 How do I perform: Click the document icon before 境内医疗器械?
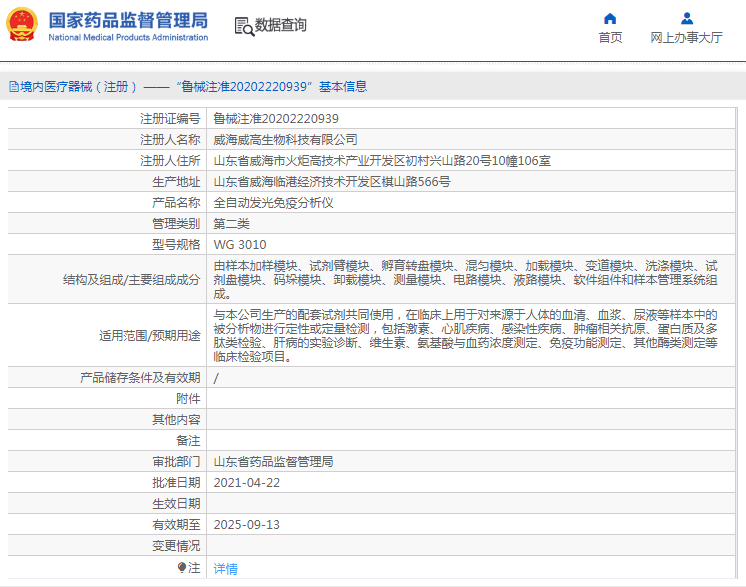coord(13,87)
